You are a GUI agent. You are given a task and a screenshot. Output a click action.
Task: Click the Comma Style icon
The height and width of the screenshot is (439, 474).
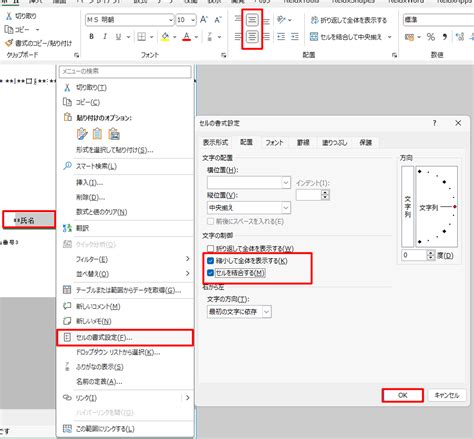coord(445,37)
